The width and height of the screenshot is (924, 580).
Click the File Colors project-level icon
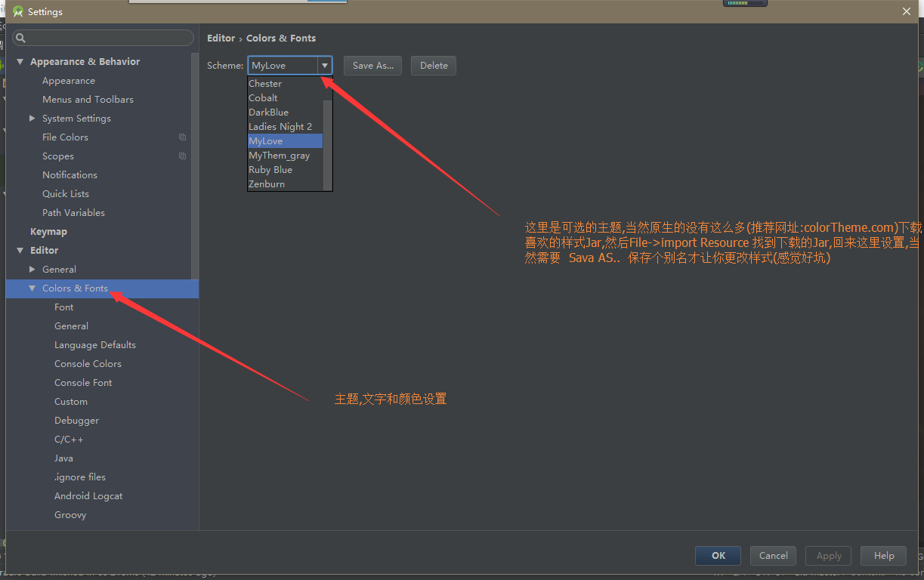[182, 137]
